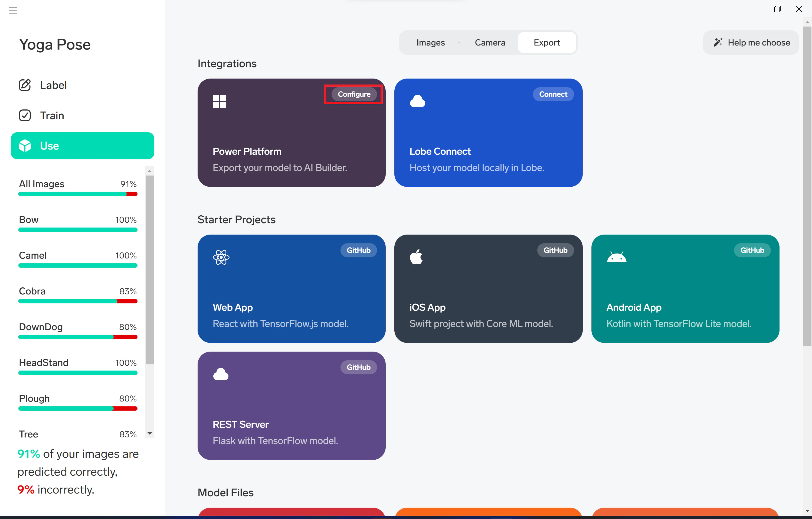Click the React atom icon on Web App card
Screen dimensions: 812x519
point(221,257)
